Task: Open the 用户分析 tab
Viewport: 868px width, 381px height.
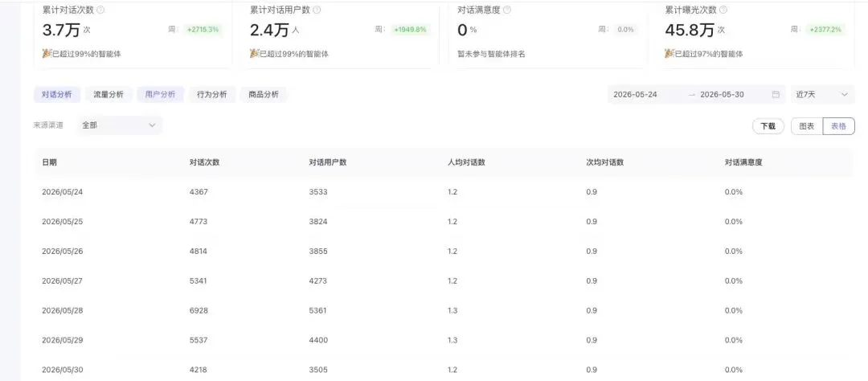Action: coord(161,95)
